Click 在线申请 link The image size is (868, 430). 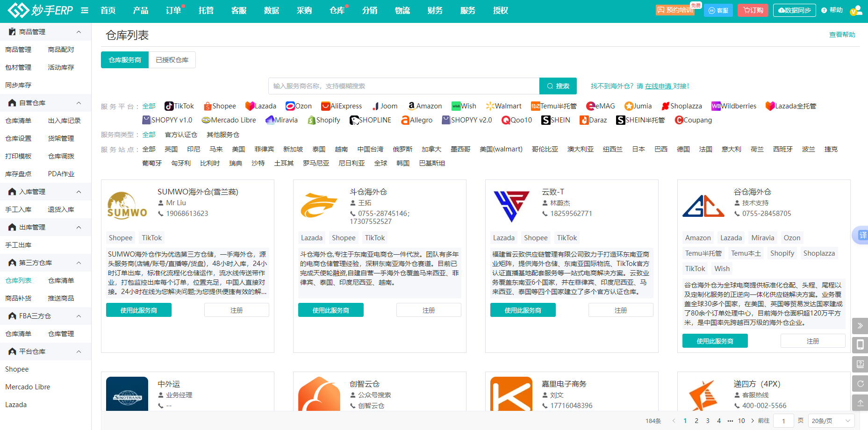(x=658, y=86)
